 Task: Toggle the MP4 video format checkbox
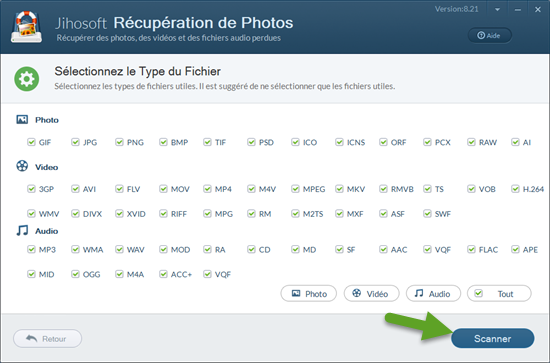coord(207,189)
